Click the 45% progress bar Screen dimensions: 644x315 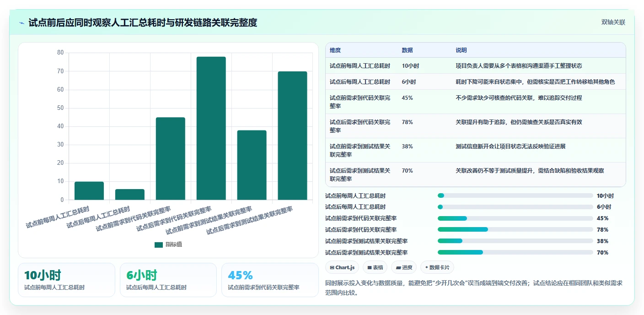point(515,218)
